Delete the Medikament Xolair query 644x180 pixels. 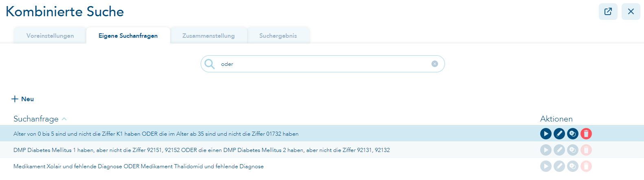[586, 166]
